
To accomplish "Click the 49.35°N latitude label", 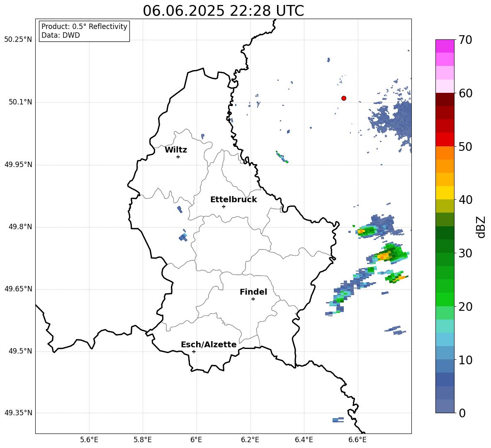I will 18,413.
